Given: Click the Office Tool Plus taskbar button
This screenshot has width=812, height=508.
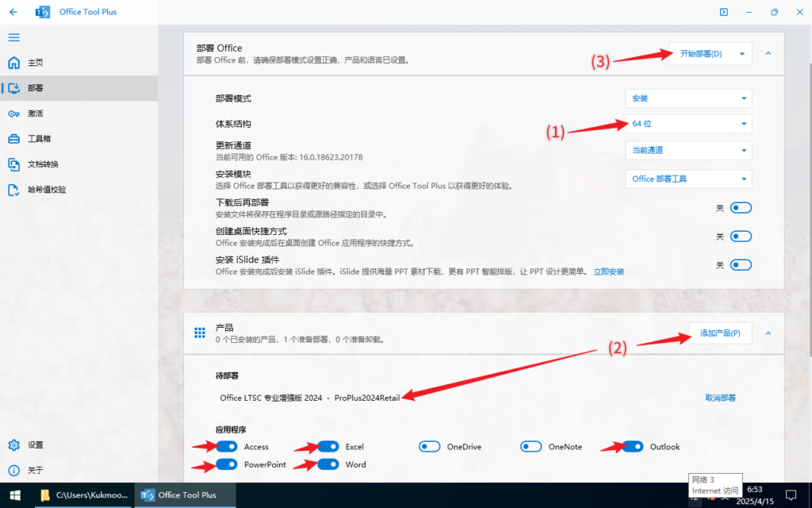Looking at the screenshot, I should point(186,495).
